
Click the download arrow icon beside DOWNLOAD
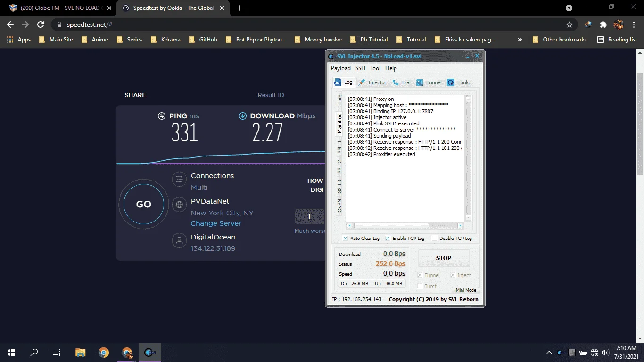[x=243, y=116]
